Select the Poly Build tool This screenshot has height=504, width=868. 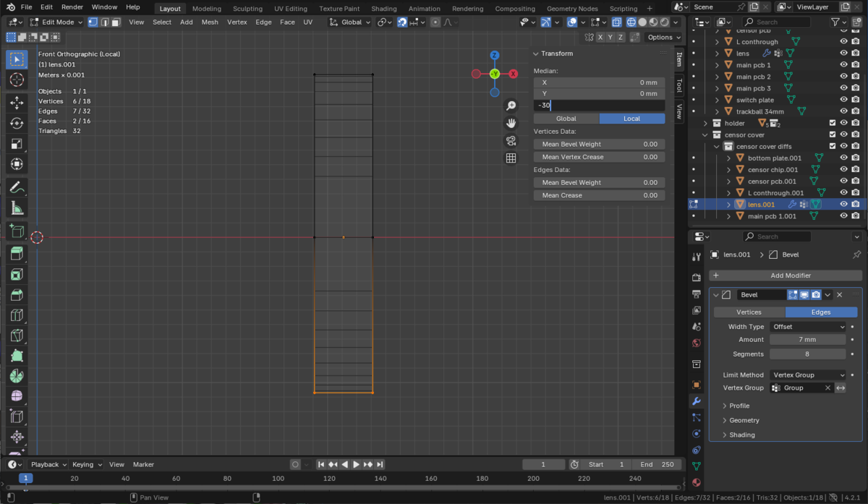(x=16, y=356)
